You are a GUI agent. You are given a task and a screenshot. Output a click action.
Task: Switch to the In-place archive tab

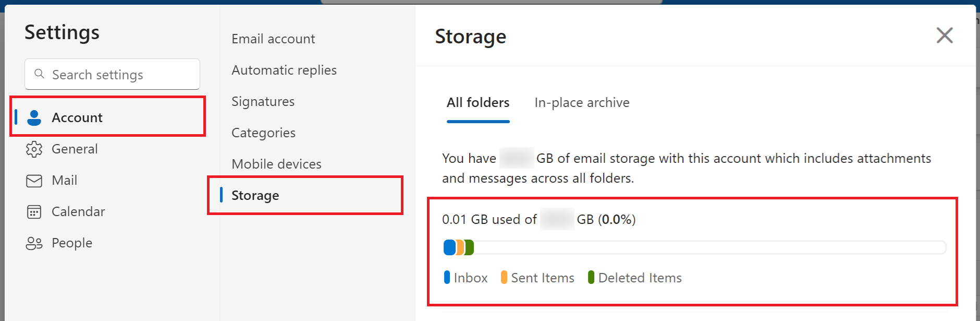click(582, 103)
